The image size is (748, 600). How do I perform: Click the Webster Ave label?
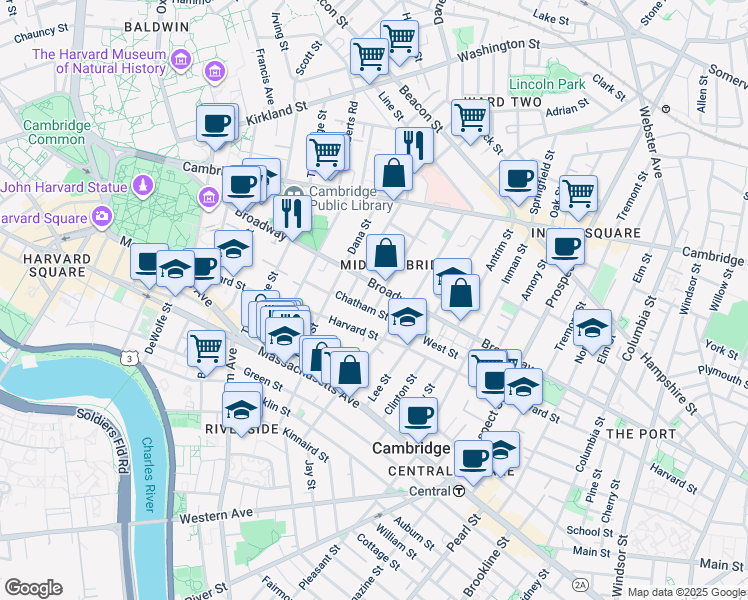coord(650,142)
